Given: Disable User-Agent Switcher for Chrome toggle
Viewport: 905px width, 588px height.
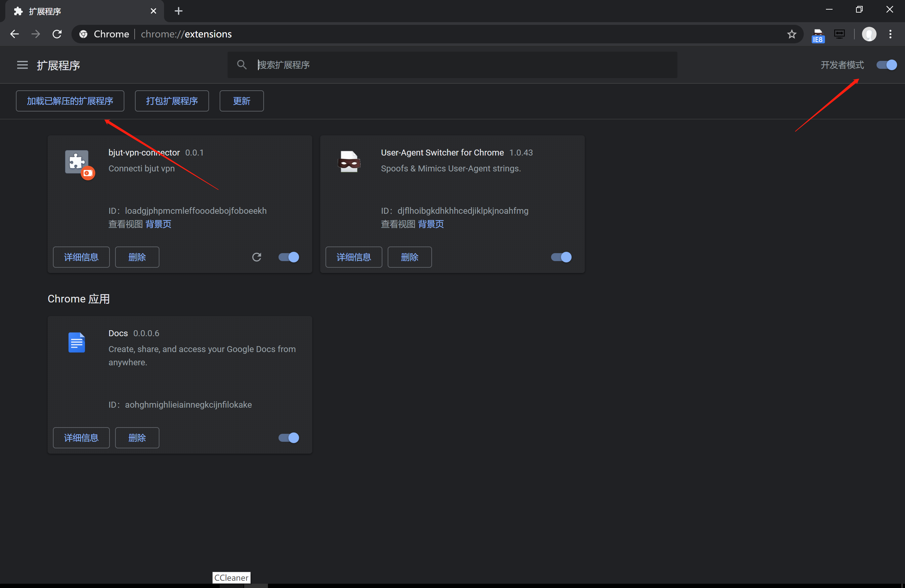Looking at the screenshot, I should point(561,257).
